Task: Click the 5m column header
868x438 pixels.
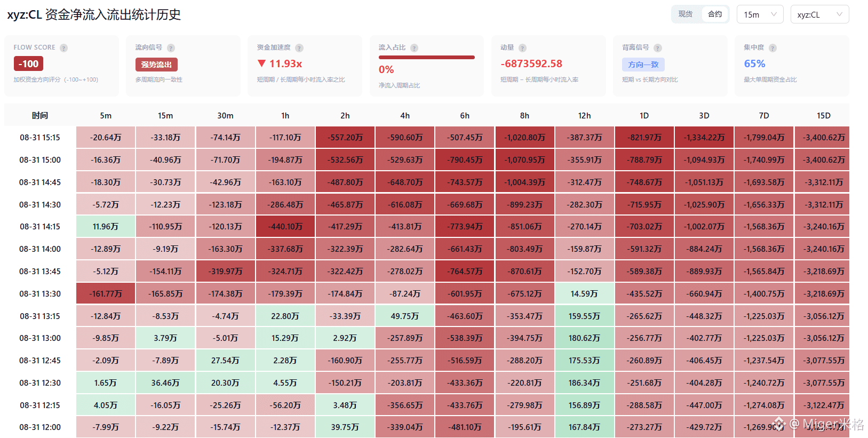Action: tap(106, 115)
